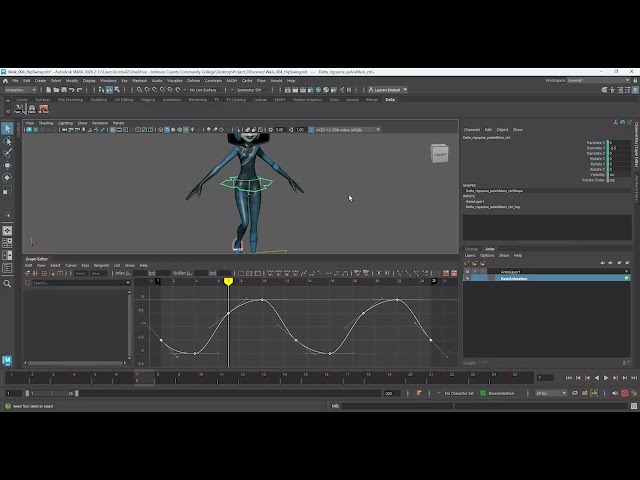Viewport: 640px width, 480px height.
Task: Open the Lauren Kimball account dropdown
Action: pos(387,90)
